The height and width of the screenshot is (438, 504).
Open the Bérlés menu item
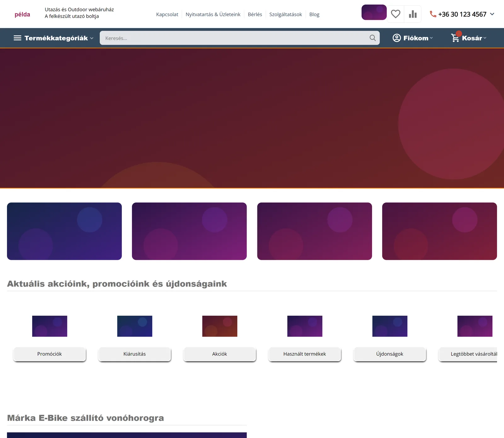click(x=255, y=15)
